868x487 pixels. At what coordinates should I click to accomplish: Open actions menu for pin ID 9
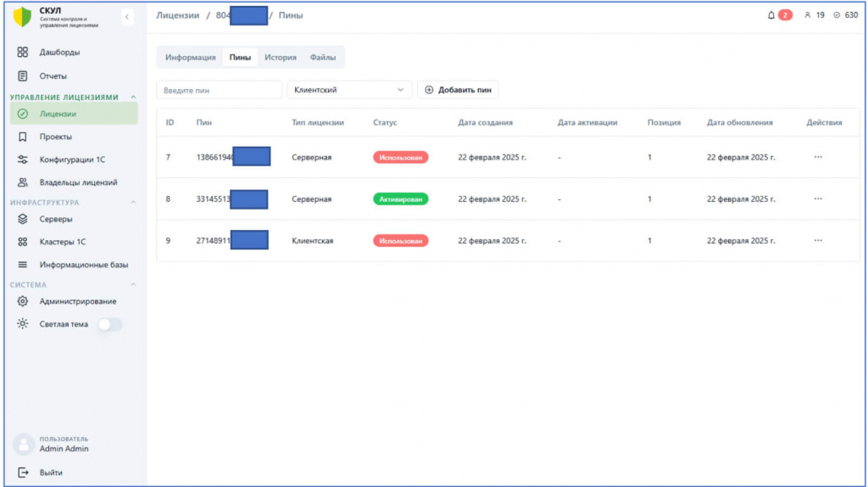[x=818, y=241]
